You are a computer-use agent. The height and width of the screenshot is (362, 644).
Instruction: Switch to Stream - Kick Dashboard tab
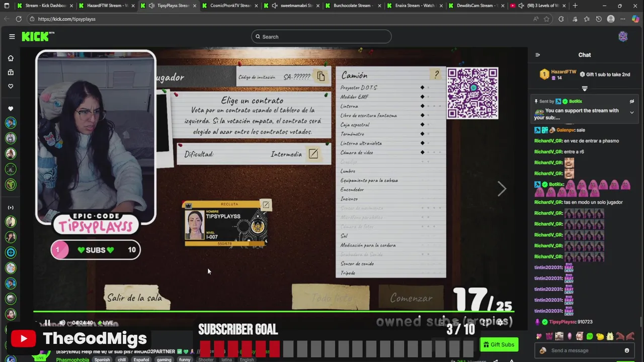pos(44,6)
